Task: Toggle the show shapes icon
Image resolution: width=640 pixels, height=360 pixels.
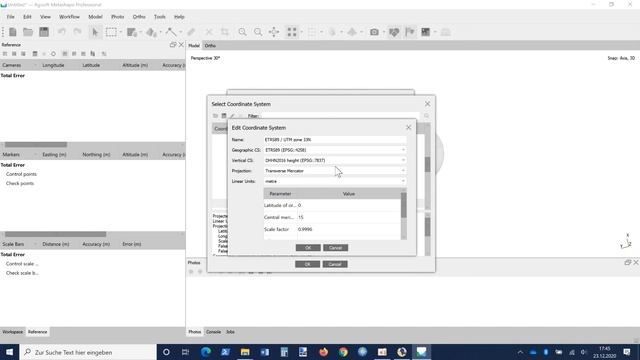Action: click(394, 32)
